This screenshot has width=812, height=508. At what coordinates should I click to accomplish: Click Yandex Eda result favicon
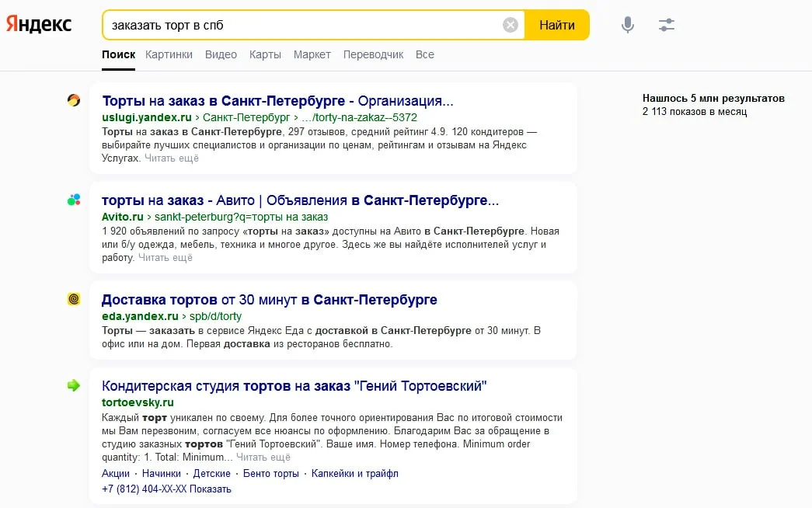pyautogui.click(x=74, y=299)
